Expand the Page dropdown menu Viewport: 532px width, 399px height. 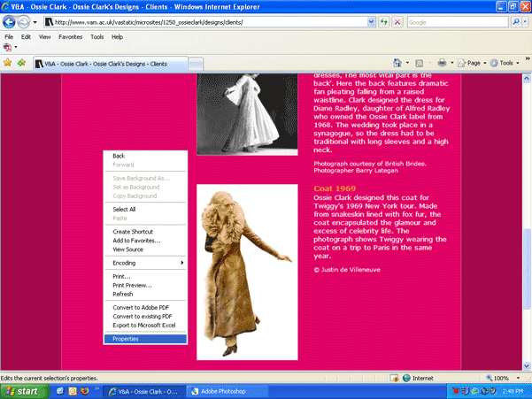tap(474, 63)
